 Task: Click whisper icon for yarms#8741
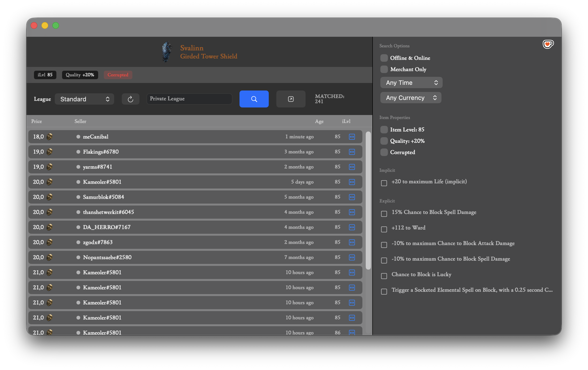click(352, 167)
